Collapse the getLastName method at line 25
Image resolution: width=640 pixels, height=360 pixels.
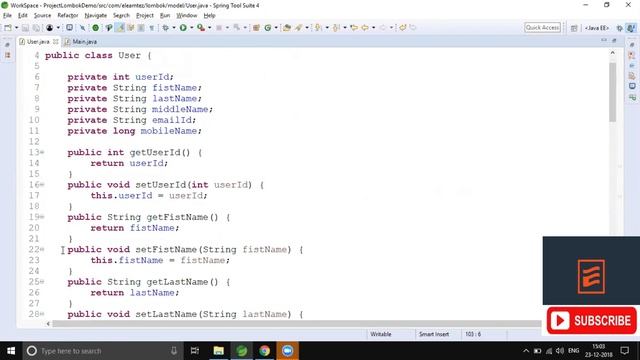tap(42, 281)
